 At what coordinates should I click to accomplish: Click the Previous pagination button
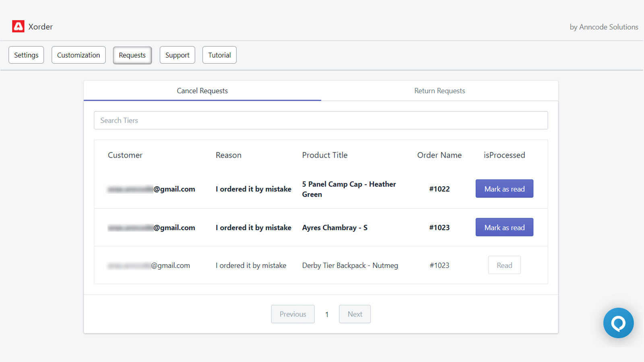pos(293,314)
